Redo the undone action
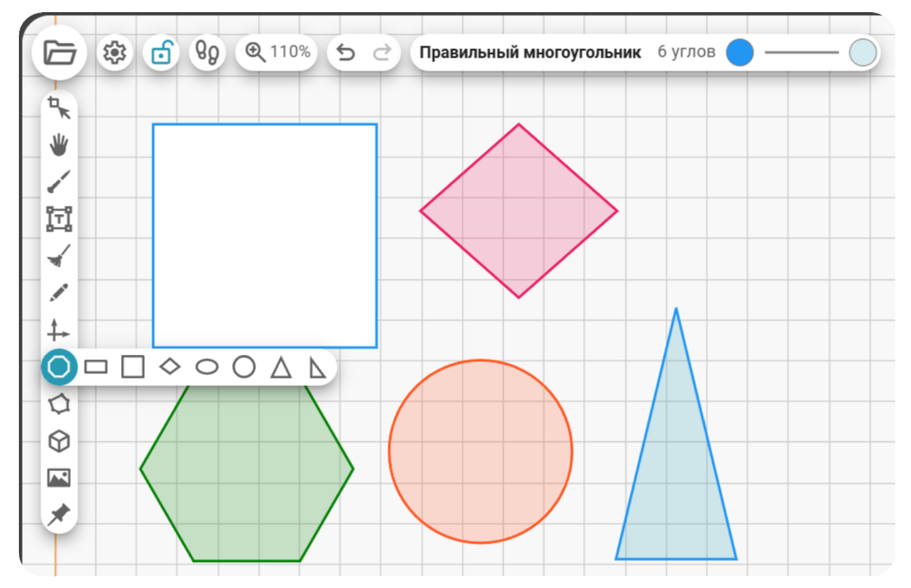Screen dimensions: 911x588 click(x=382, y=53)
